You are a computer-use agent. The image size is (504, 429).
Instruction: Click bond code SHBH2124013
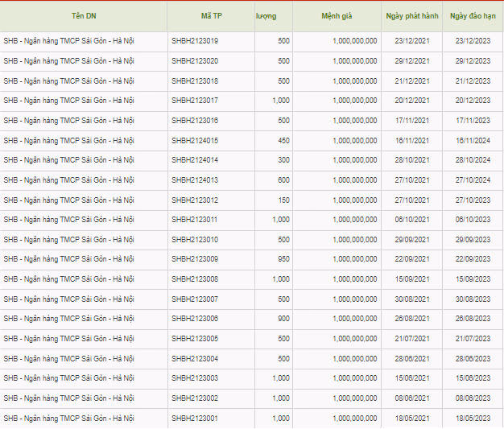pyautogui.click(x=195, y=180)
